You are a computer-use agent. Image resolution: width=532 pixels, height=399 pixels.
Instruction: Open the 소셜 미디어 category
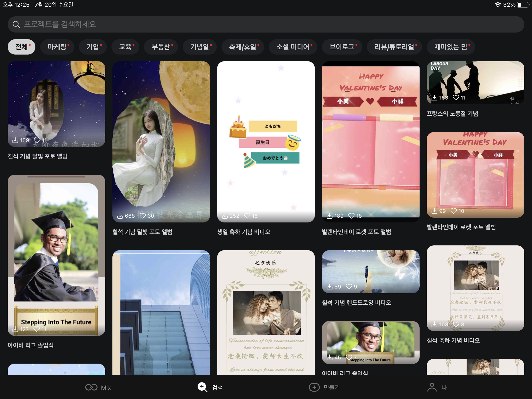(293, 47)
